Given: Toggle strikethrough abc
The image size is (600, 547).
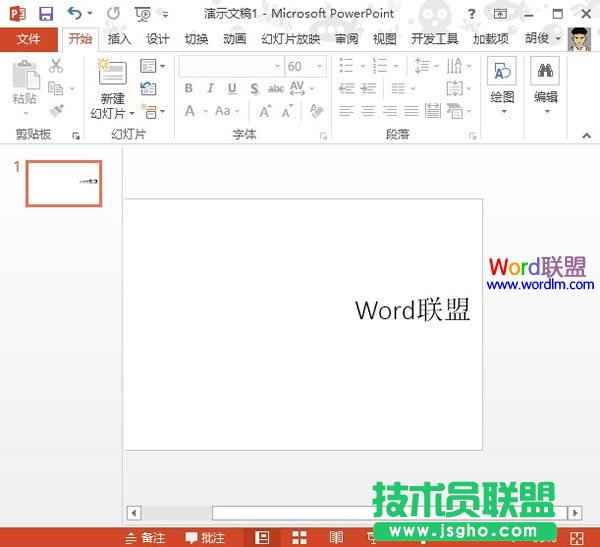Looking at the screenshot, I should pos(276,89).
